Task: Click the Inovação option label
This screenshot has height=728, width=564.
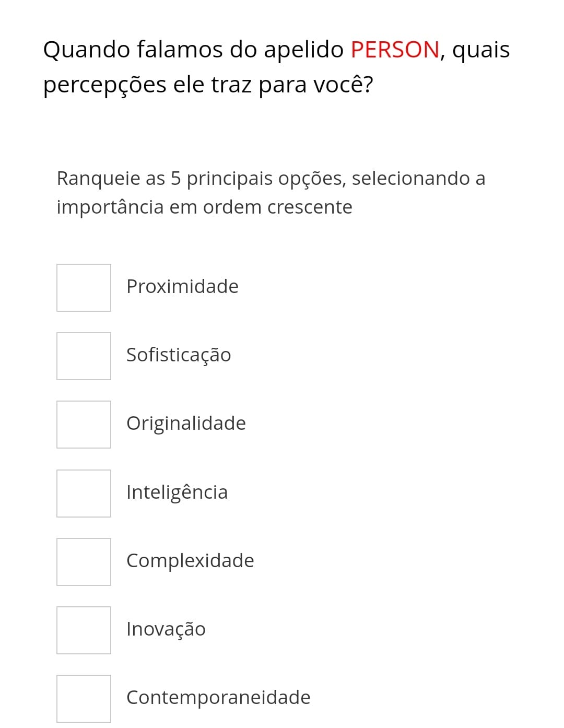Action: click(x=166, y=629)
